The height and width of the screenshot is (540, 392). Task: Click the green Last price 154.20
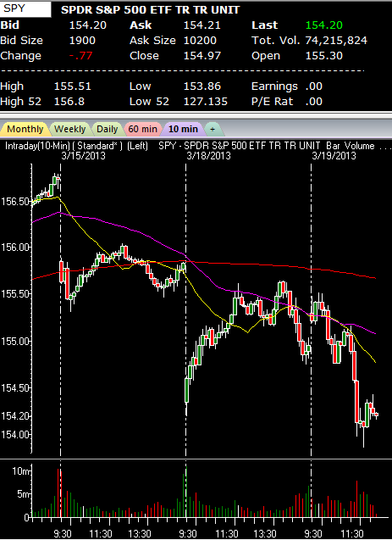pyautogui.click(x=324, y=25)
